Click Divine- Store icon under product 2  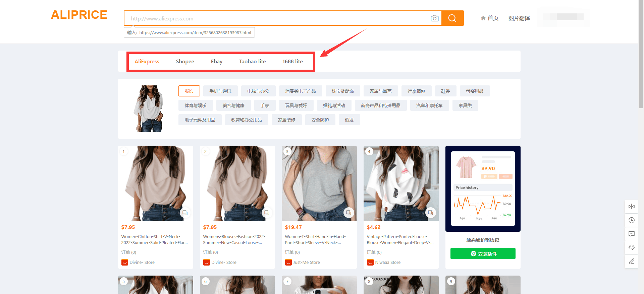207,262
